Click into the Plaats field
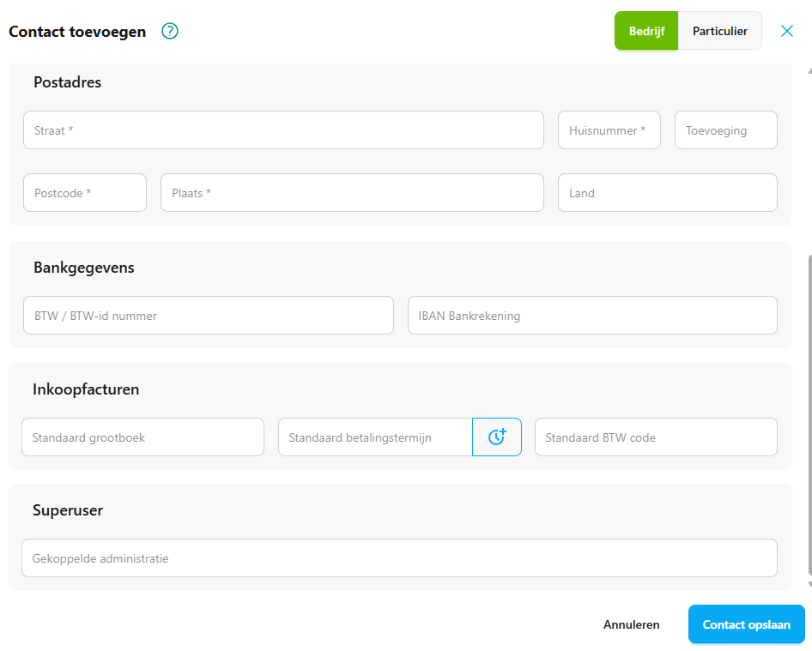Screen dimensions: 812x651 point(352,192)
